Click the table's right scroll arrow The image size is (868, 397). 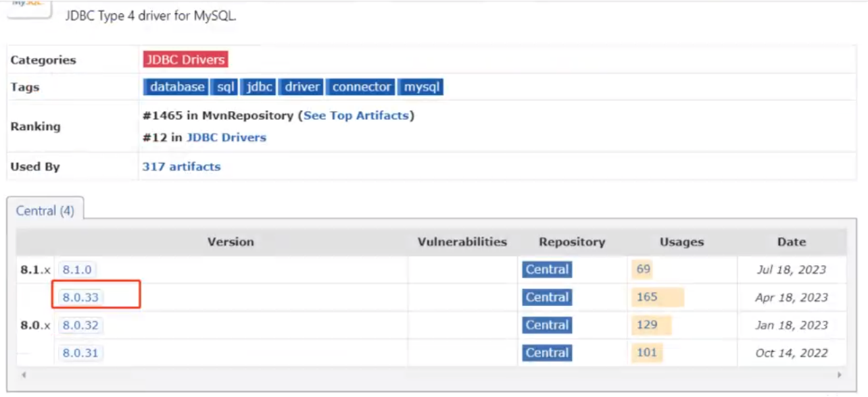(x=840, y=375)
